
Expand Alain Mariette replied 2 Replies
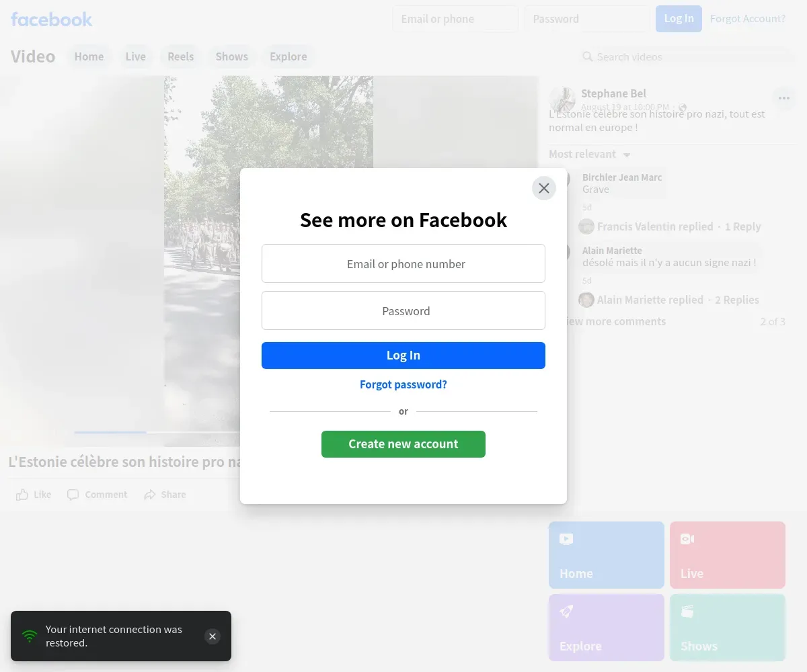[678, 300]
